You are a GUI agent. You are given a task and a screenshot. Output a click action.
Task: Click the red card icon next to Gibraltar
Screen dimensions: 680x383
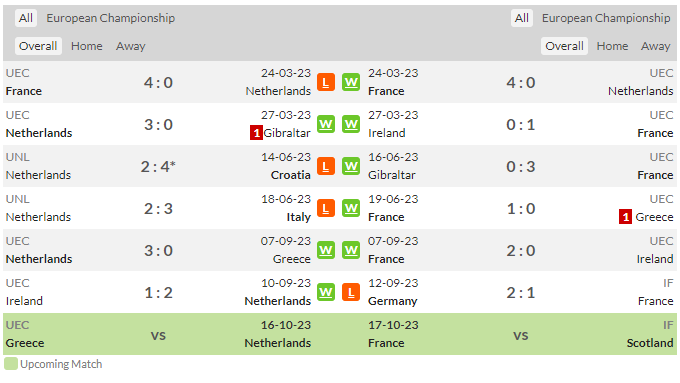click(256, 133)
